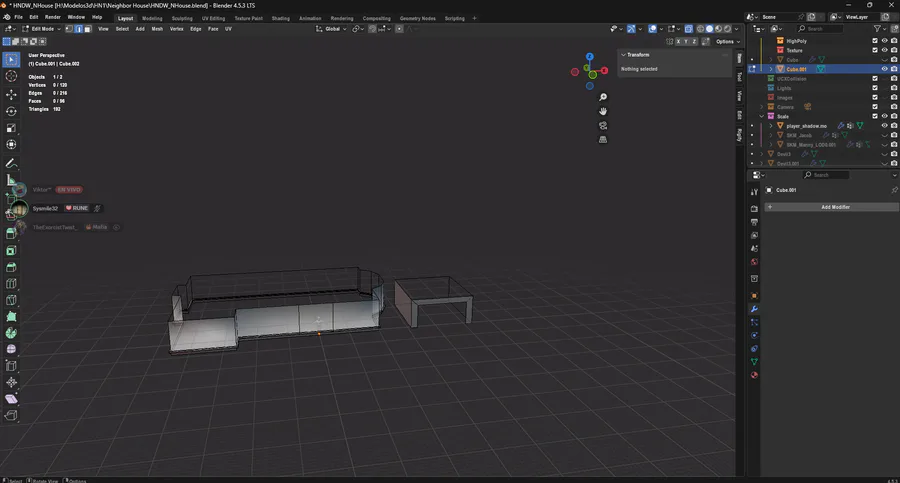Open Object Data green triangle tab

(754, 362)
